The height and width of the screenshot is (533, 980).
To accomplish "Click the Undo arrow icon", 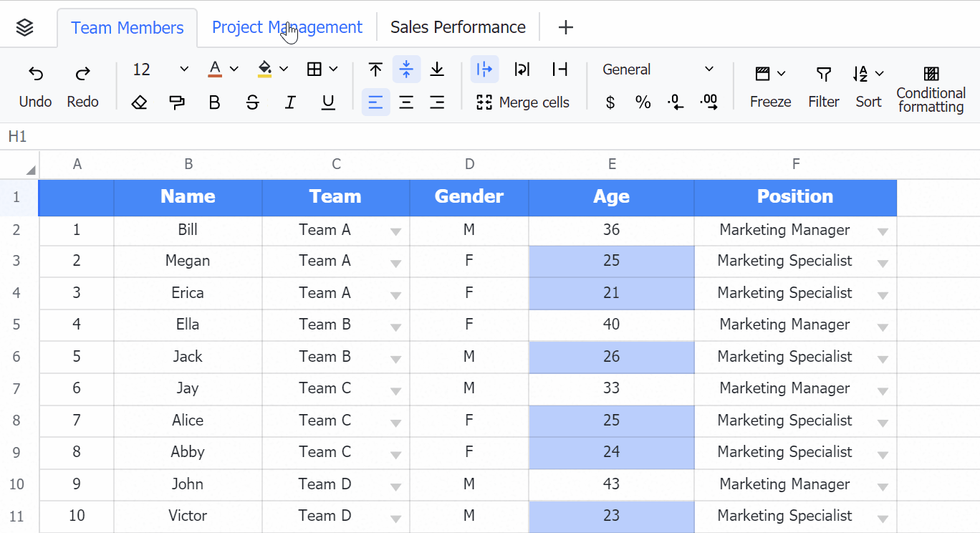I will pos(35,73).
